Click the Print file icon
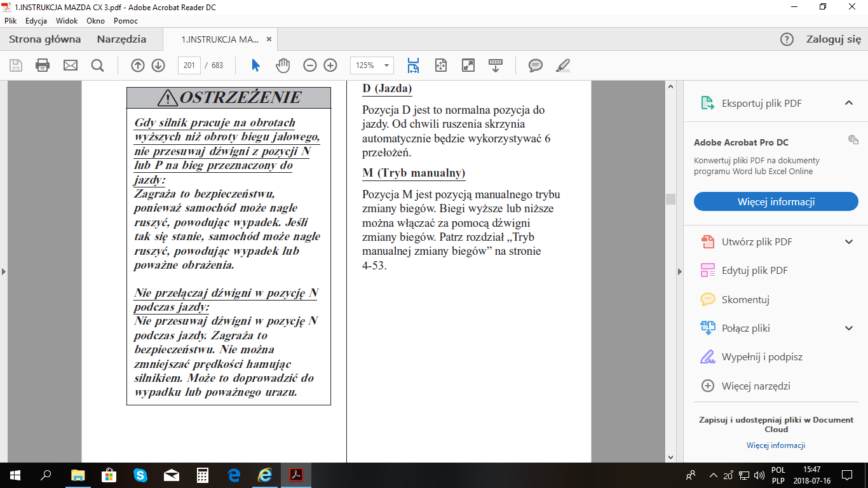The height and width of the screenshot is (488, 868). pos(43,65)
